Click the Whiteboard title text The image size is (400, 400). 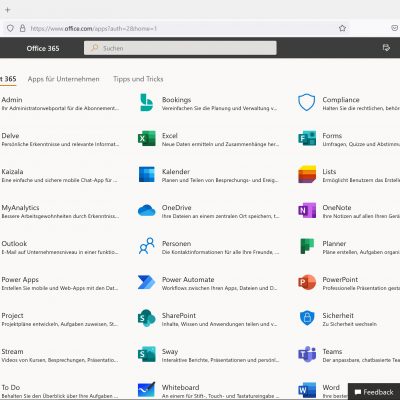pyautogui.click(x=180, y=387)
